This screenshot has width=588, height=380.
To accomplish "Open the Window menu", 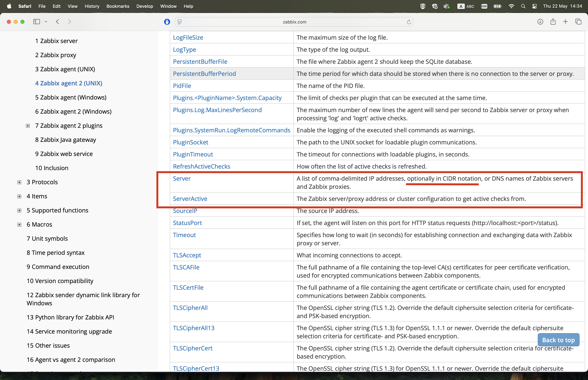I will click(168, 6).
